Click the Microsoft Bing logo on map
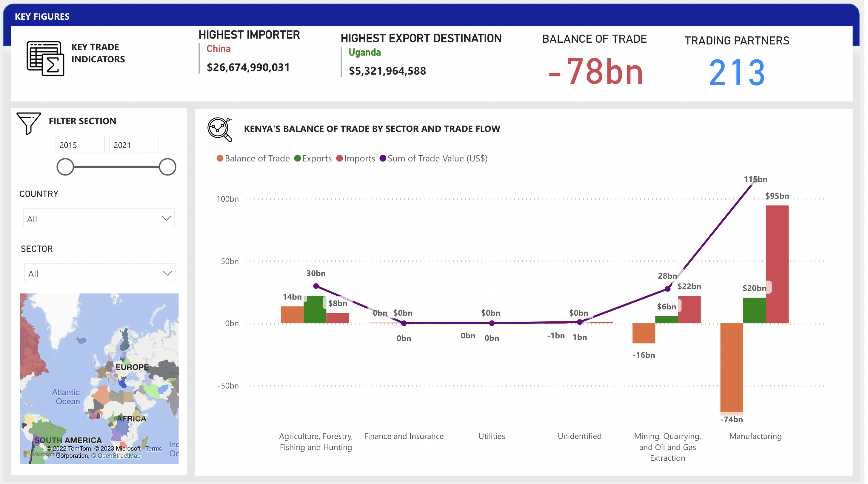Image resolution: width=868 pixels, height=484 pixels. click(27, 454)
